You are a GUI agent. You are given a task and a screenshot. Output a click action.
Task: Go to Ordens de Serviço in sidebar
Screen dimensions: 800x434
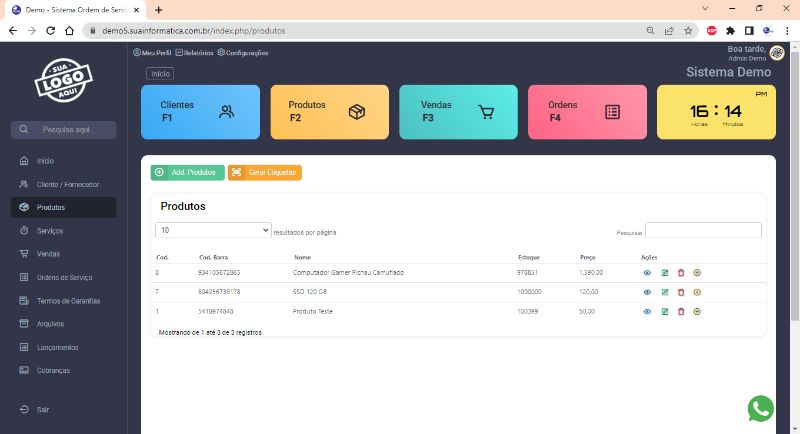(x=64, y=277)
